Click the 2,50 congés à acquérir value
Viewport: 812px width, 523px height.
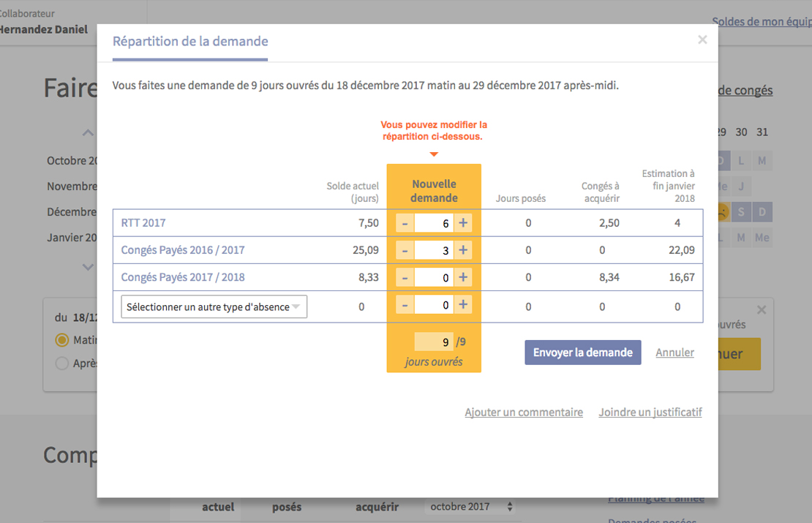coord(609,222)
